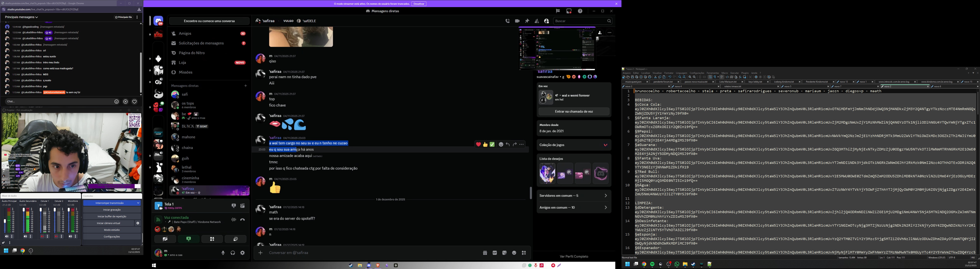Toggle Discord microphone mute button

pyautogui.click(x=223, y=253)
